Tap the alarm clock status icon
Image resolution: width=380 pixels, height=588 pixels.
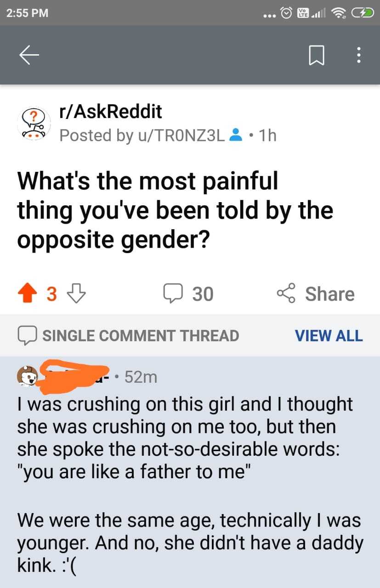tap(287, 13)
